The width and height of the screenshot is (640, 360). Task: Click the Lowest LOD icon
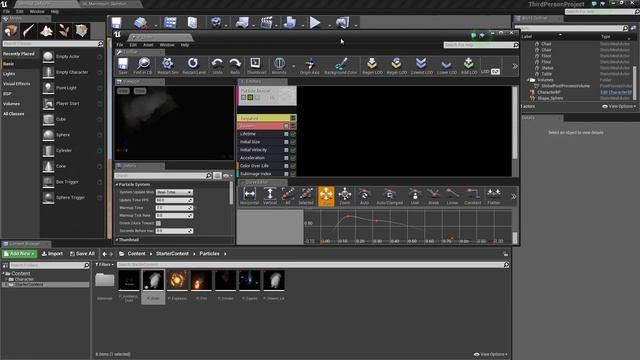point(421,63)
